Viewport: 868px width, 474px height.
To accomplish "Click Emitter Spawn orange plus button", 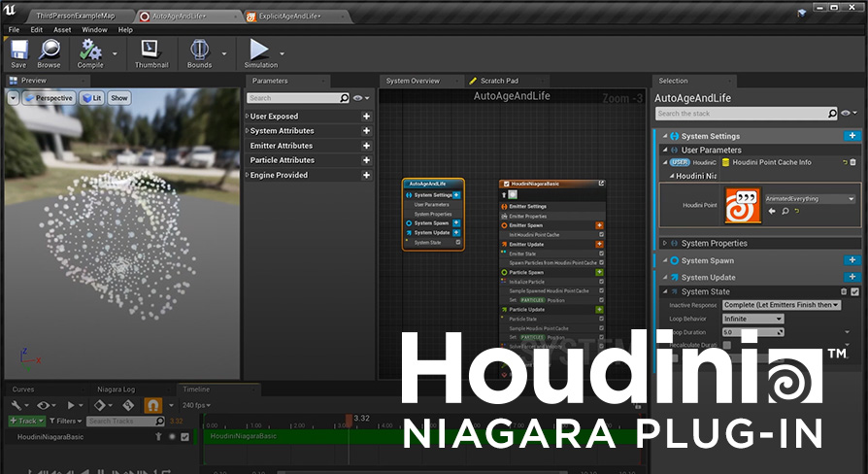I will 599,225.
